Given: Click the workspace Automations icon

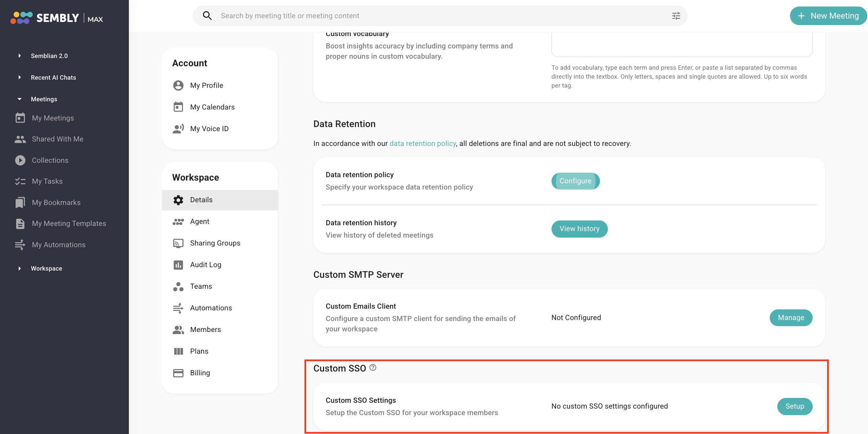Looking at the screenshot, I should (x=178, y=308).
